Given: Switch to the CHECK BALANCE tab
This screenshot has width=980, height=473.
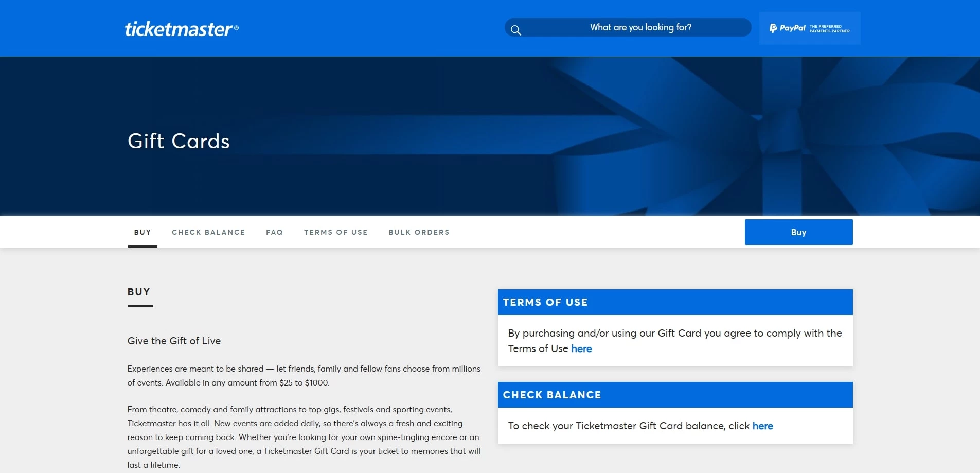Looking at the screenshot, I should (208, 232).
